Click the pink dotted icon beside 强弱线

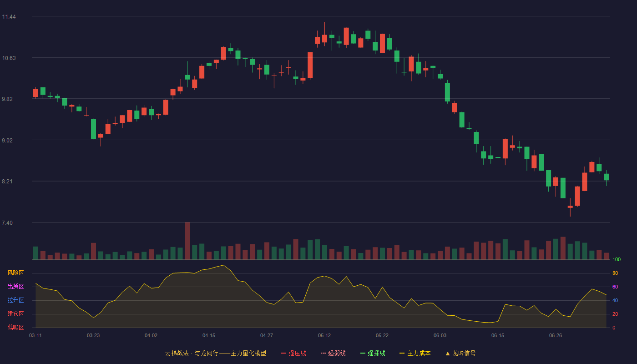tap(323, 353)
